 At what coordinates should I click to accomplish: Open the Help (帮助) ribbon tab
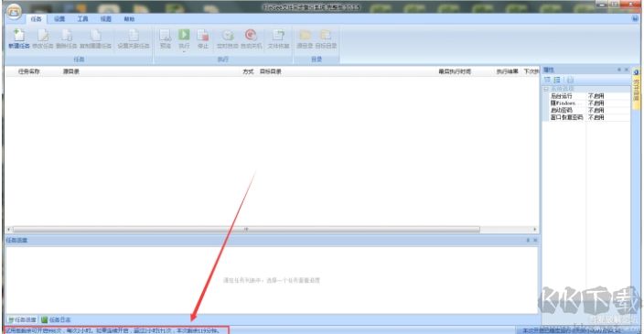[129, 19]
